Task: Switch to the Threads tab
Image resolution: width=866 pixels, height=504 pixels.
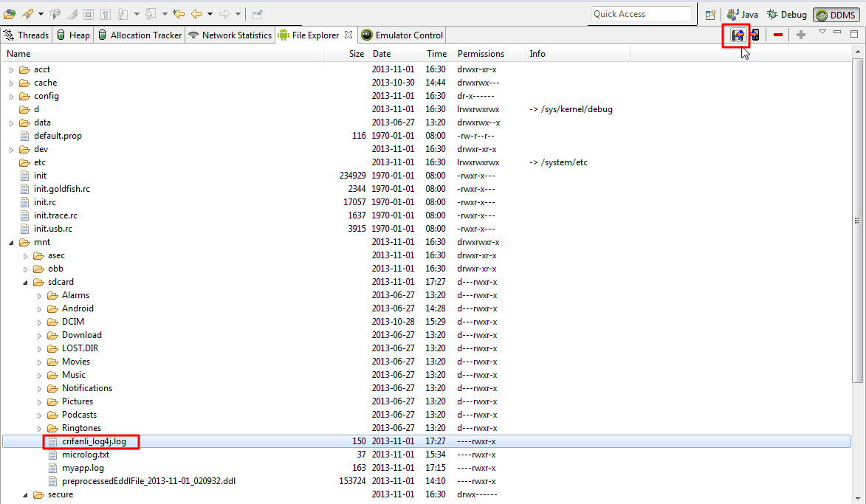Action: click(26, 35)
